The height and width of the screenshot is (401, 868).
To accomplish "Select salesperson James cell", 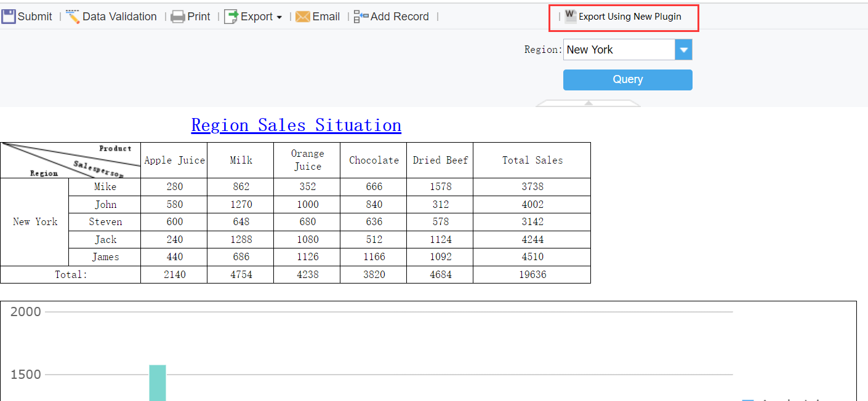I will click(105, 257).
